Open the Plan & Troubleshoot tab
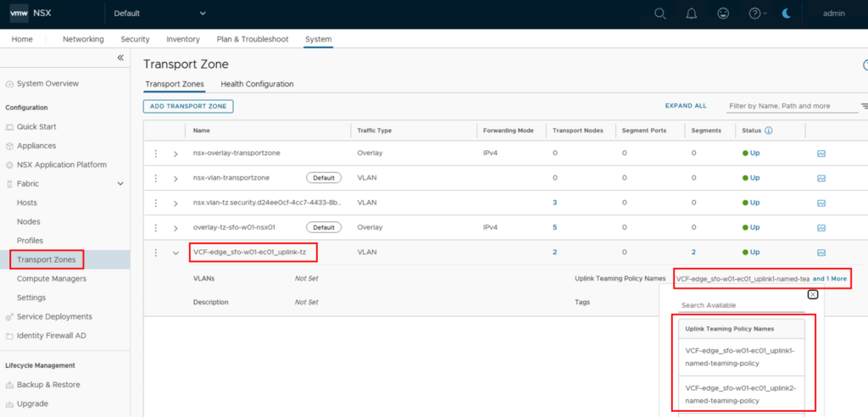Image resolution: width=868 pixels, height=417 pixels. click(x=253, y=39)
